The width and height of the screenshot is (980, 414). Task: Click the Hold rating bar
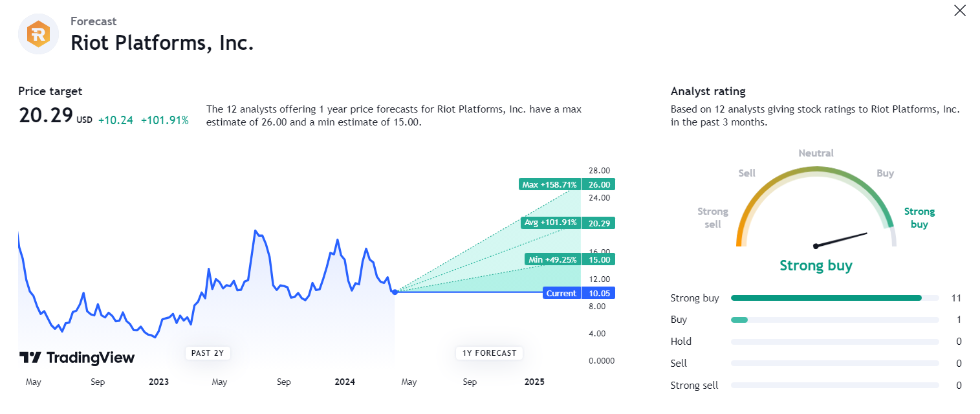(834, 342)
